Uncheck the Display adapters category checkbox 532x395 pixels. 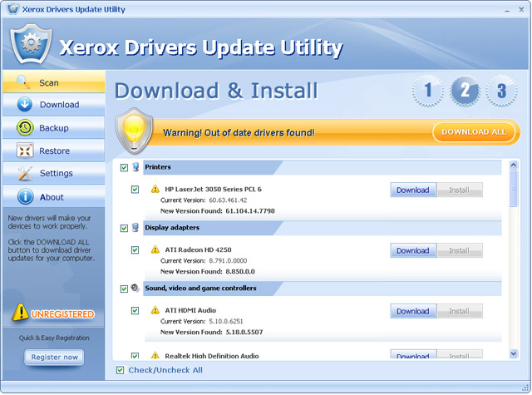[124, 229]
